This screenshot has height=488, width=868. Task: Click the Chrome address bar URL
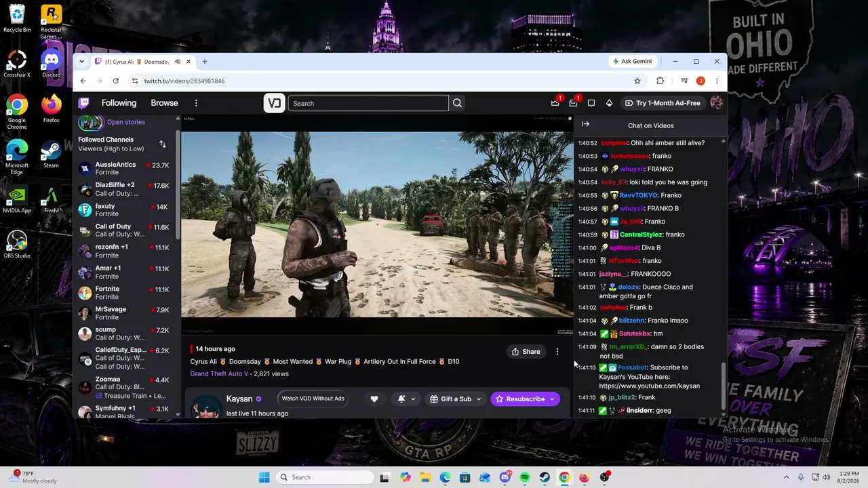pos(184,81)
